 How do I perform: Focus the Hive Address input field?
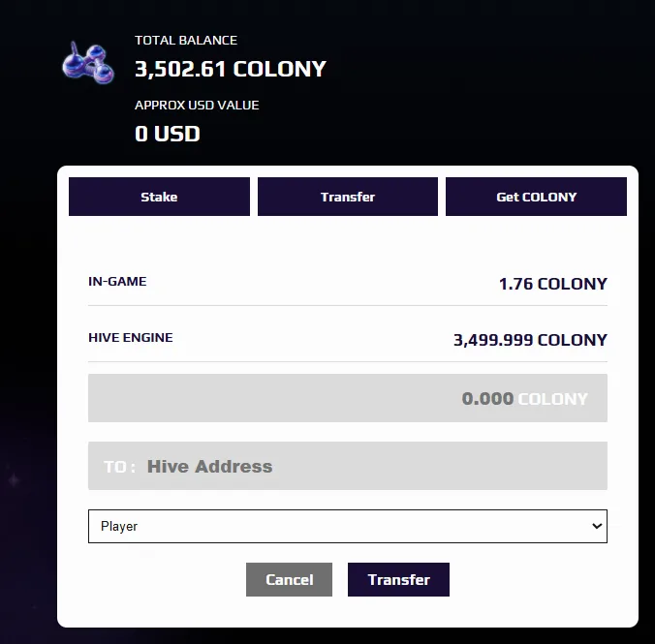[x=348, y=466]
